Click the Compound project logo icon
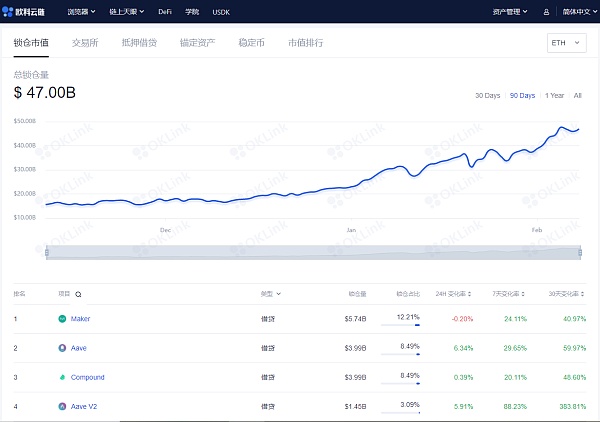Screen dimensions: 600x422 tap(63, 377)
